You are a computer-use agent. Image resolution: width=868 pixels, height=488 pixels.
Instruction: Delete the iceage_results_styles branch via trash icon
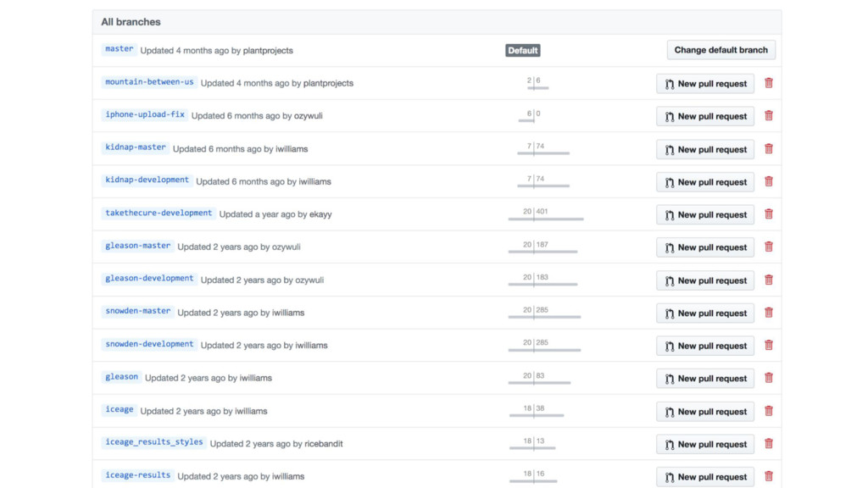click(768, 444)
